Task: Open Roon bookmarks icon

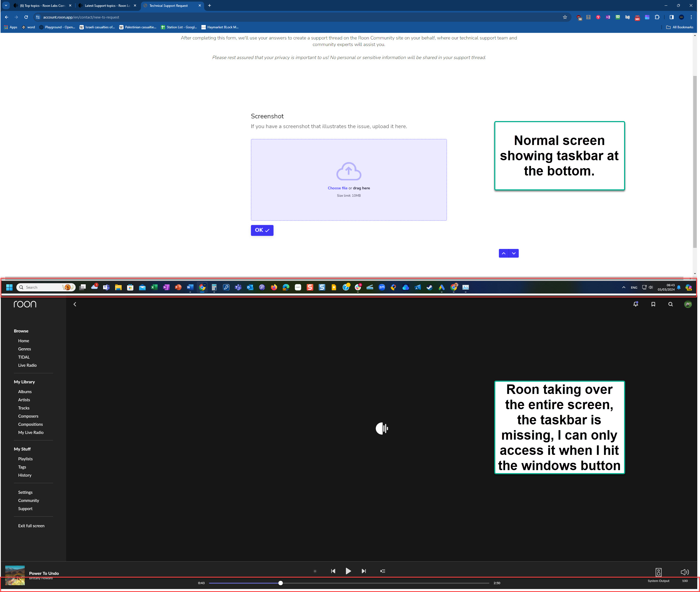Action: click(653, 304)
